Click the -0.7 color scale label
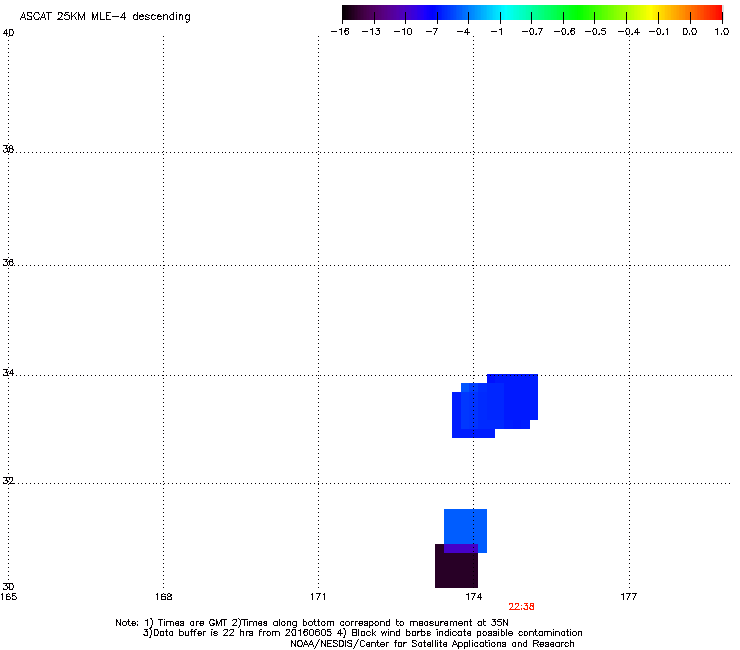The width and height of the screenshot is (740, 650). pos(532,32)
